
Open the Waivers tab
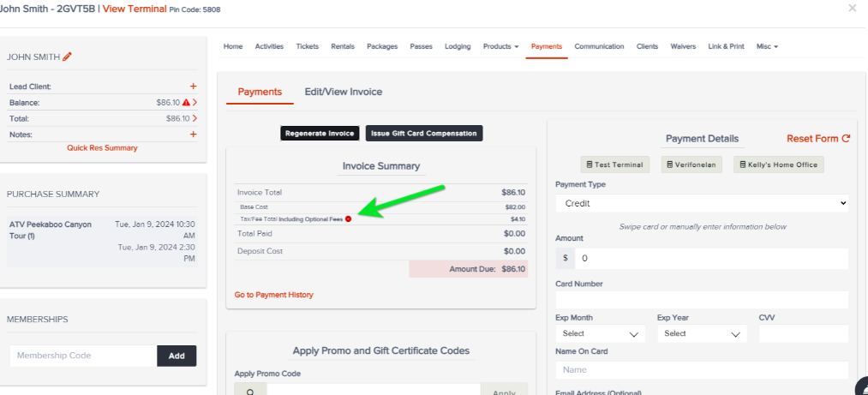pos(683,46)
